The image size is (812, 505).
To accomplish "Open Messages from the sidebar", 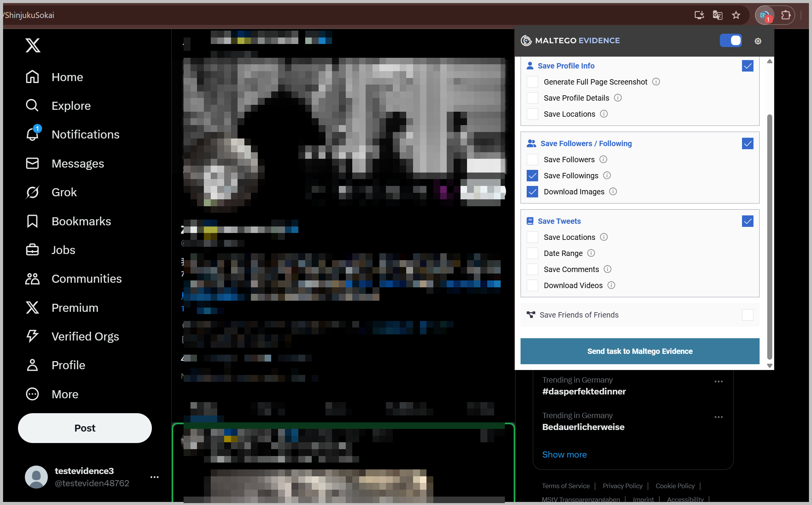I will (x=65, y=163).
